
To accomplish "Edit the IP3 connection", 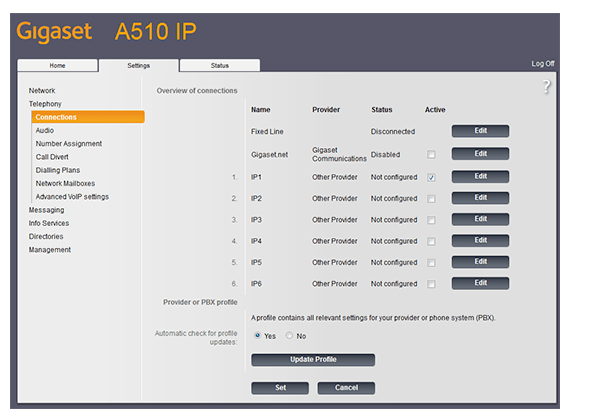I will coord(480,219).
